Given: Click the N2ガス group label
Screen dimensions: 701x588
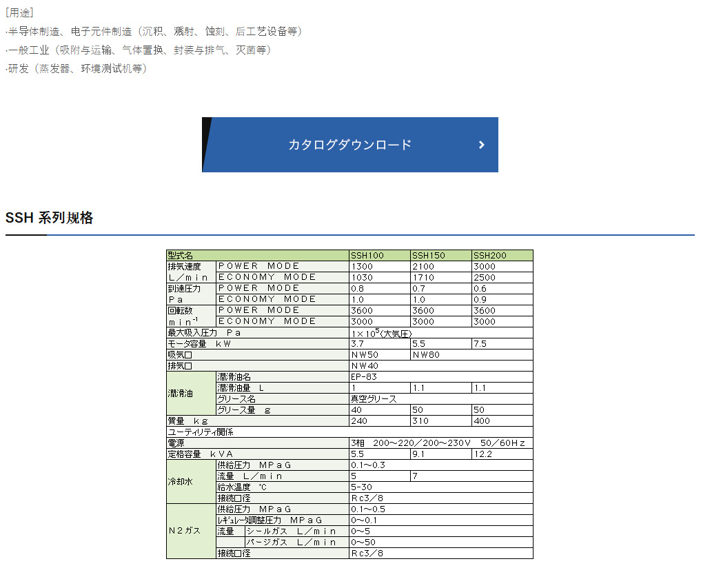Looking at the screenshot, I should [x=191, y=531].
